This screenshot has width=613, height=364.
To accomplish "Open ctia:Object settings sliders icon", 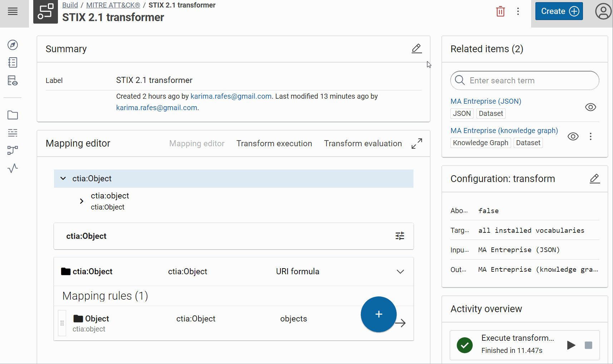I will 399,236.
